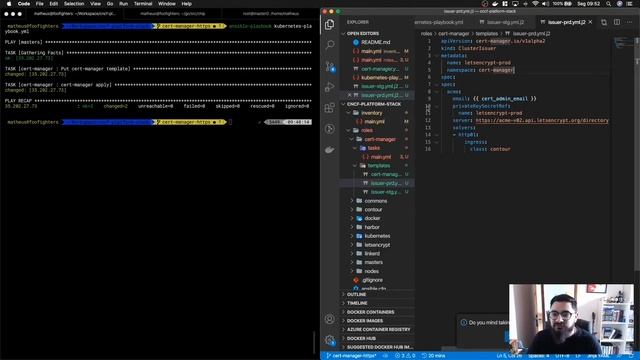Open the Go menu
Viewport: 640px width, 360px height.
point(110,4)
